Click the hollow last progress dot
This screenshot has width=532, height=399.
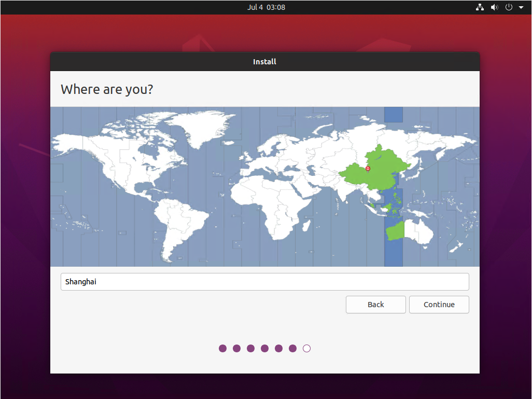(x=306, y=348)
